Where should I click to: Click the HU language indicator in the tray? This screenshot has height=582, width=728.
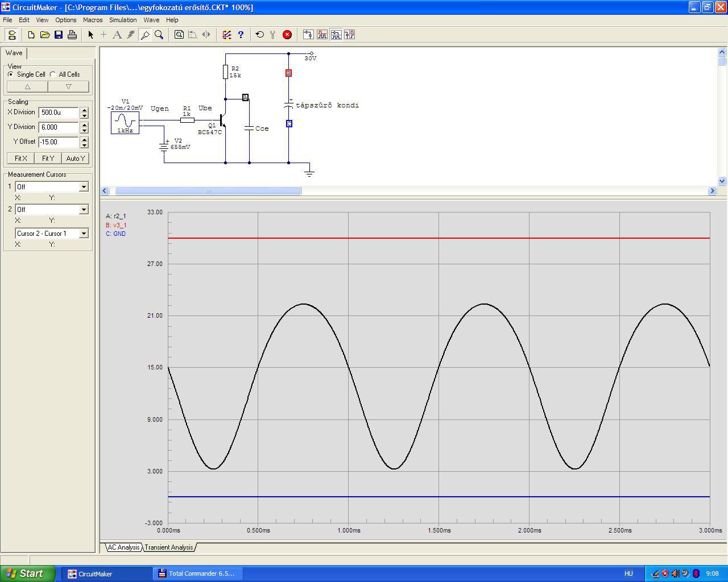click(628, 573)
